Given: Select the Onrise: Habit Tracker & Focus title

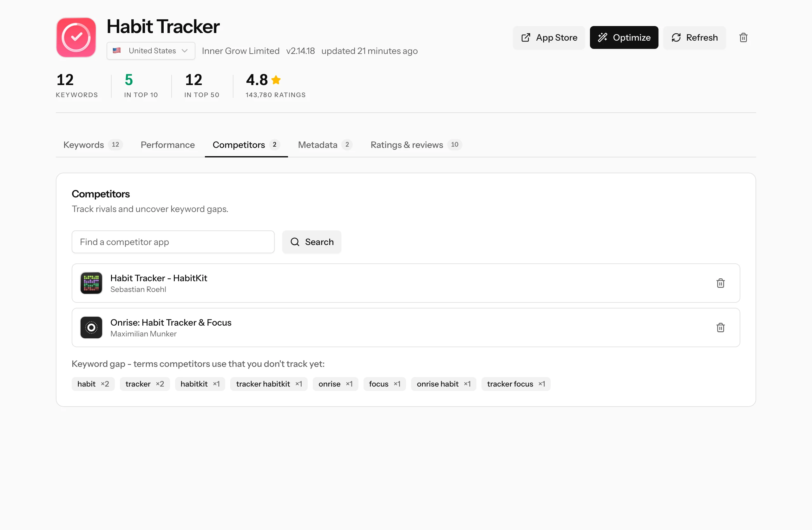Looking at the screenshot, I should pyautogui.click(x=171, y=322).
